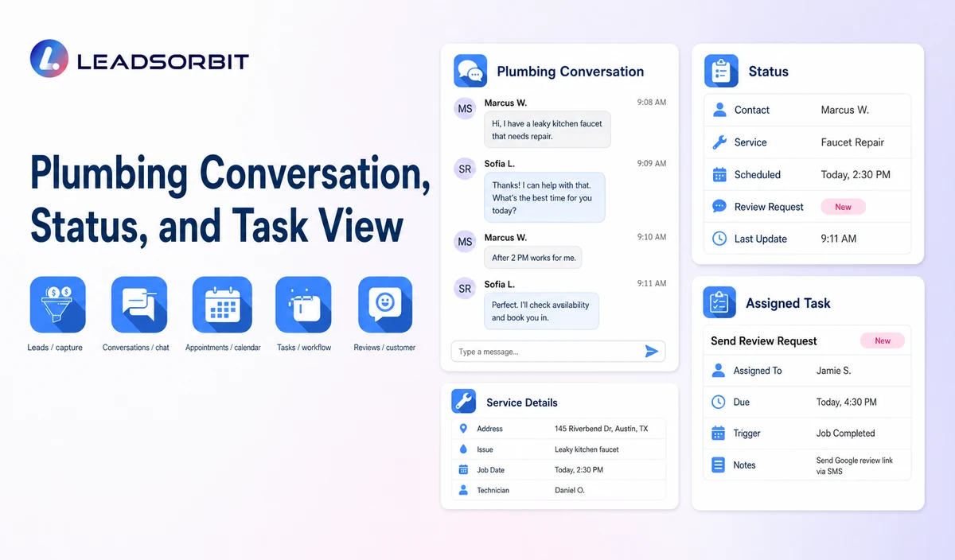This screenshot has height=560, width=955.
Task: Open the Appointments / calendar icon
Action: pos(222,305)
